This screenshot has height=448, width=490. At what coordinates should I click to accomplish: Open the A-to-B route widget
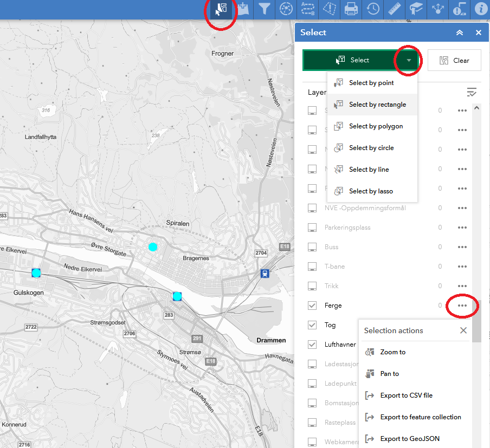[x=308, y=9]
